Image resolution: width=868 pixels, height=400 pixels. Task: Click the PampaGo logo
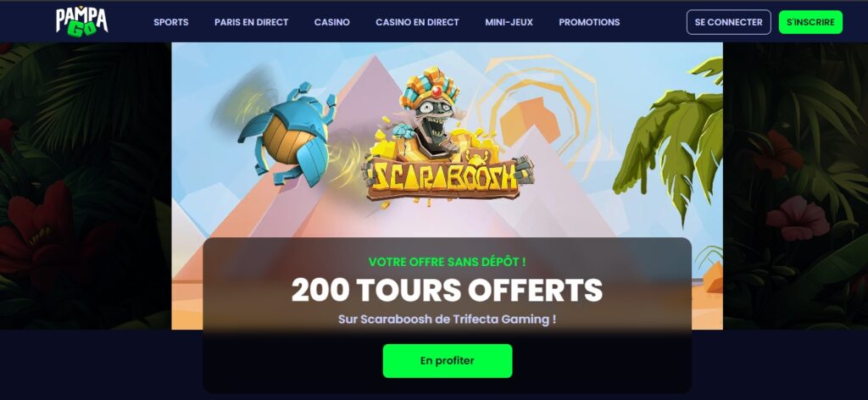(x=82, y=21)
